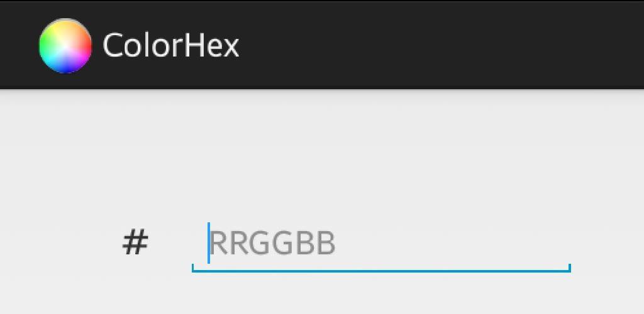Click the white center of the color wheel
Screen dimensions: 644x314
click(x=65, y=47)
